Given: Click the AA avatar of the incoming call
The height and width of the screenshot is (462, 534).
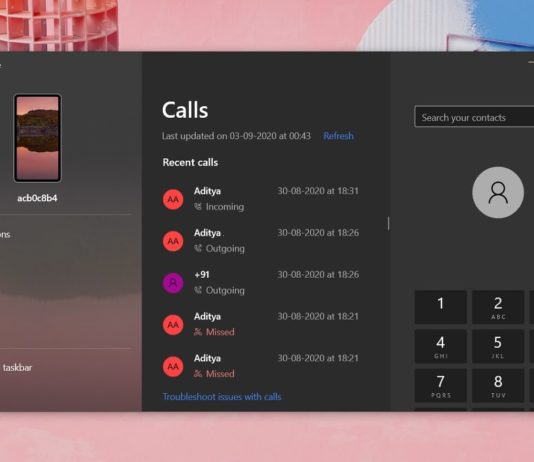Looking at the screenshot, I should pos(173,199).
